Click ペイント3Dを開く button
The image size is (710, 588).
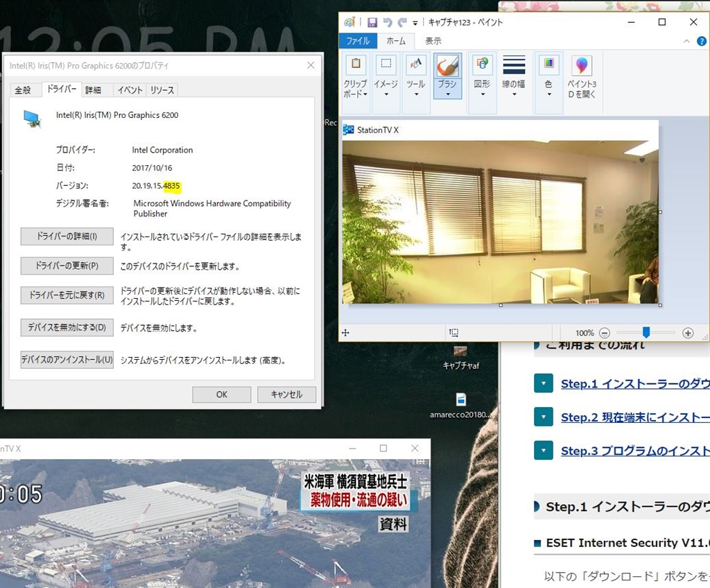point(582,77)
